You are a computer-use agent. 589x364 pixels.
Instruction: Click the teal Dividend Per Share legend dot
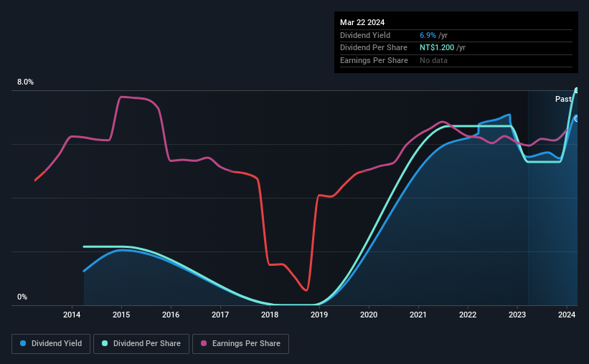coord(105,343)
